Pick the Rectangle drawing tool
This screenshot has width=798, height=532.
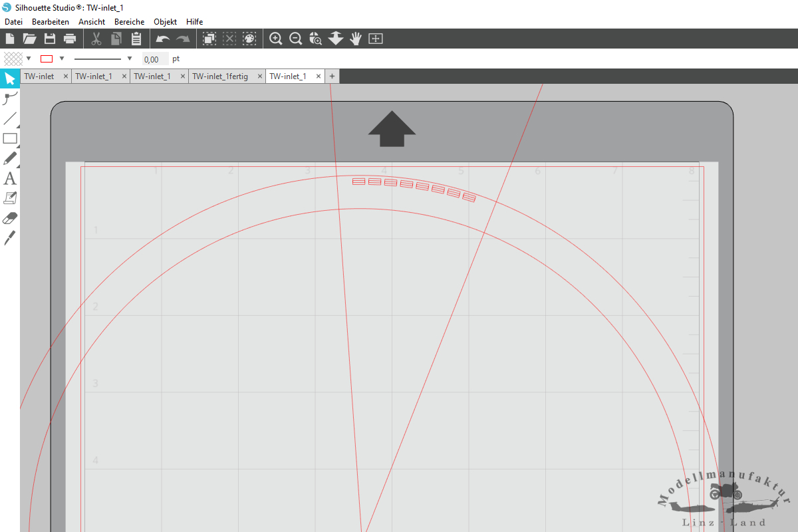[10, 138]
